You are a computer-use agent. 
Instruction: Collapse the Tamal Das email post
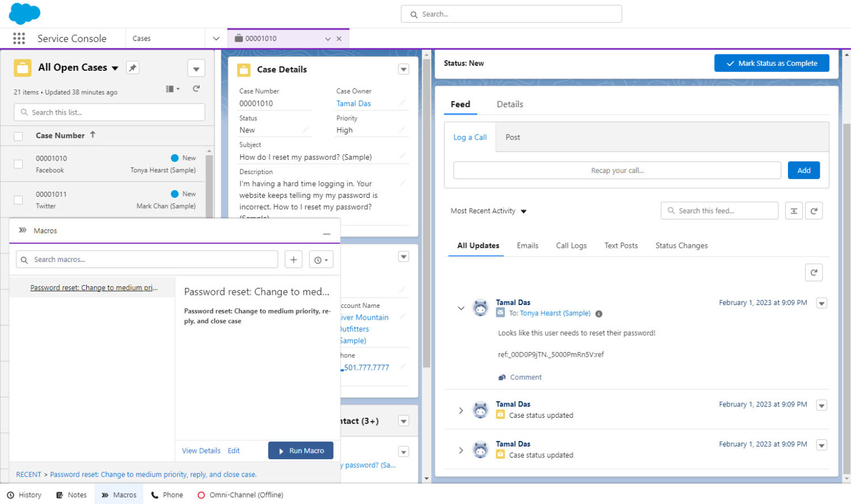pos(461,308)
